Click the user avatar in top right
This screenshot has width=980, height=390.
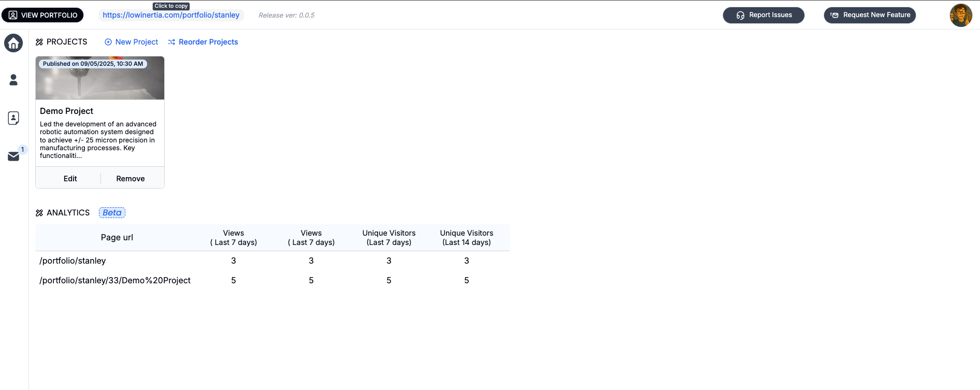click(x=960, y=15)
